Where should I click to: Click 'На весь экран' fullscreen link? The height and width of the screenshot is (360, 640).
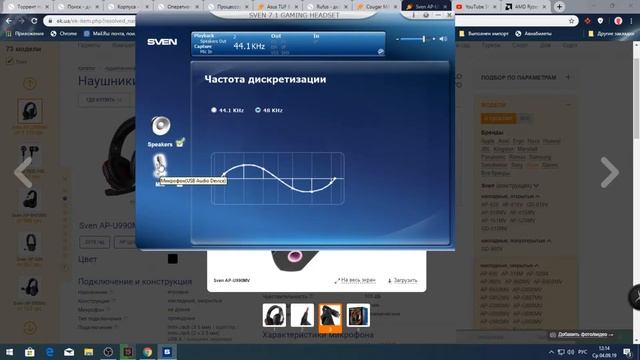click(x=355, y=280)
